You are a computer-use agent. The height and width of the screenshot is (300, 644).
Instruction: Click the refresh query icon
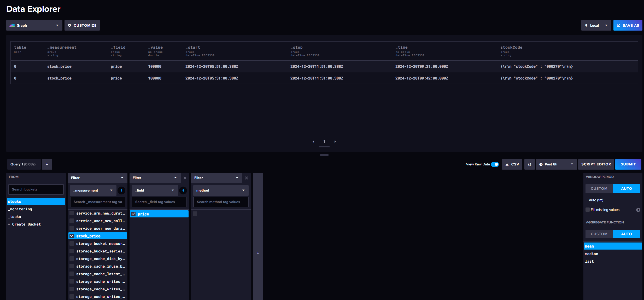point(529,164)
